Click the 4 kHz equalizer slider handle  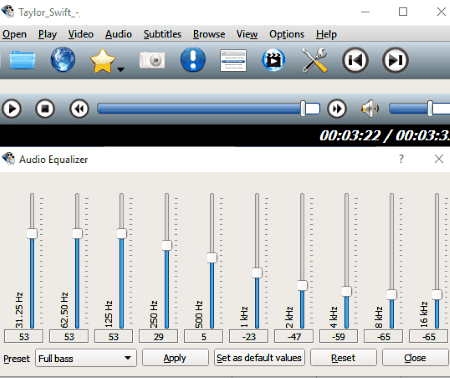point(347,291)
